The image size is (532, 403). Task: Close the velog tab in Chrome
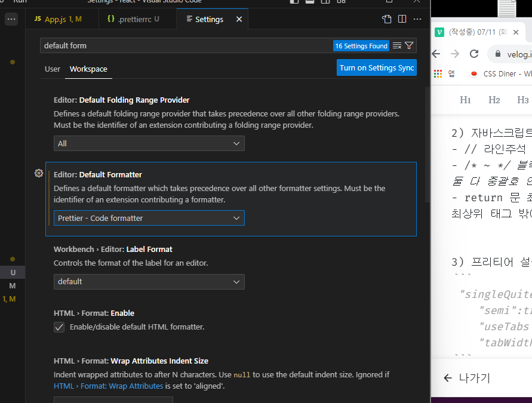(x=516, y=32)
